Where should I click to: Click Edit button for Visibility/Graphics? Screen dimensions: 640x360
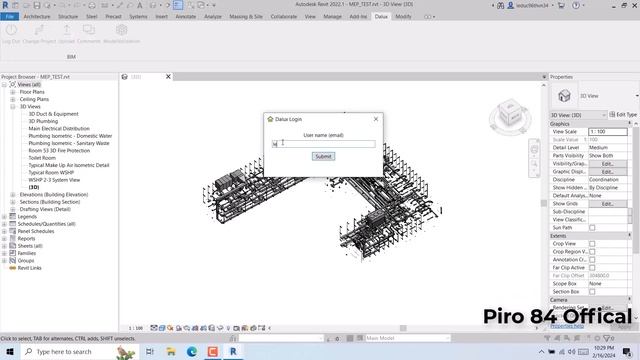[x=607, y=164]
